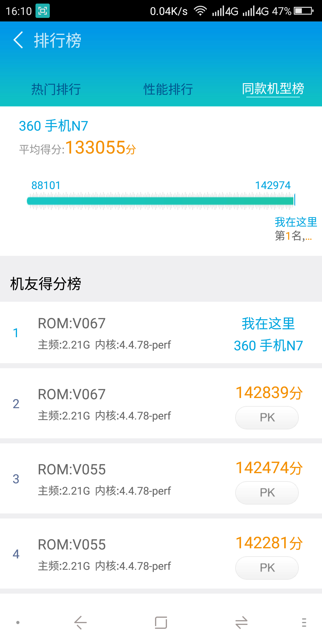This screenshot has width=322, height=644.
Task: Tap the screenshot icon in status bar
Action: tap(43, 11)
